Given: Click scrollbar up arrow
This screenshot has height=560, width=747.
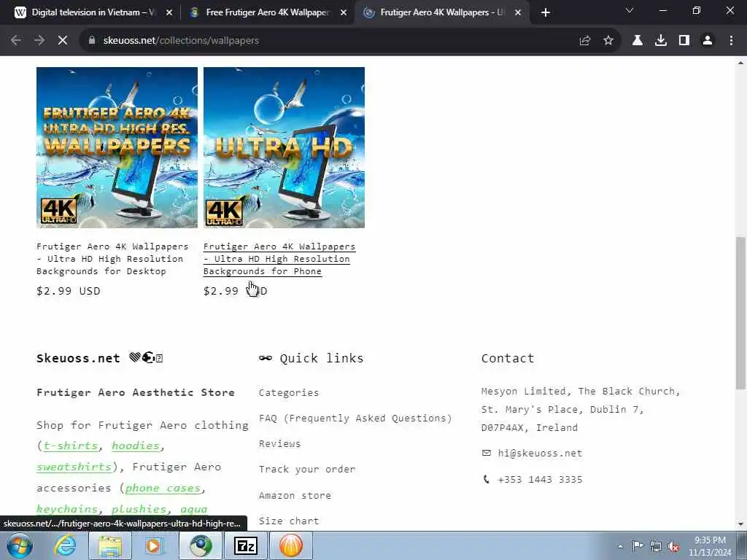Looking at the screenshot, I should [740, 63].
